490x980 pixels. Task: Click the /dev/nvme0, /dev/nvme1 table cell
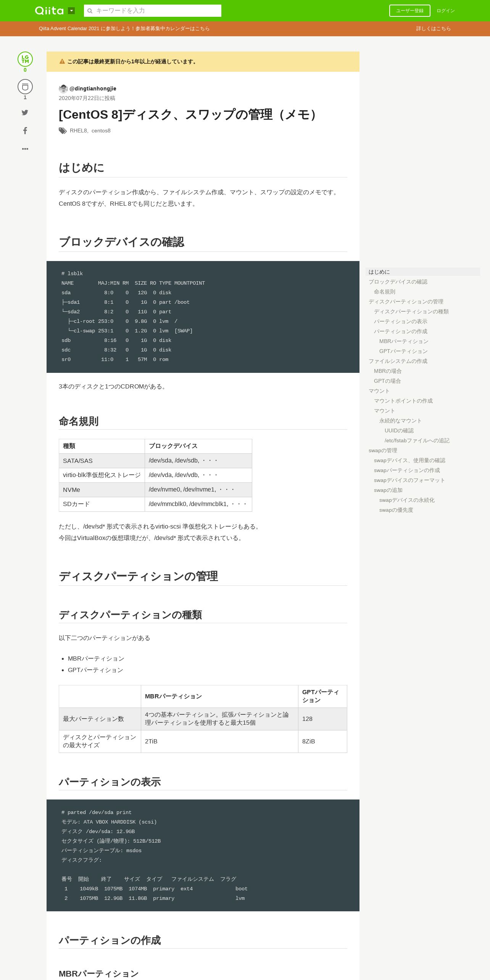(198, 490)
